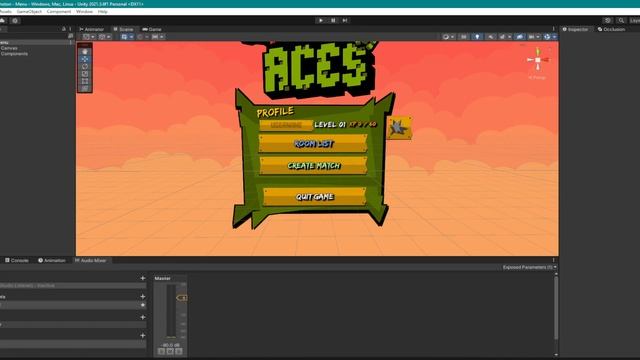Click the Hierarchy panel lock icon
This screenshot has height=360, width=640.
pyautogui.click(x=64, y=29)
